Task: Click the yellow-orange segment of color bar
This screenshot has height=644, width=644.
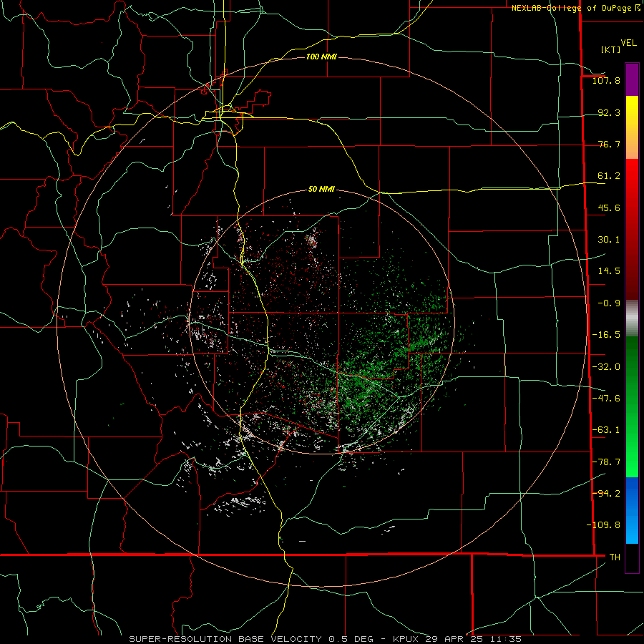Action: click(632, 127)
